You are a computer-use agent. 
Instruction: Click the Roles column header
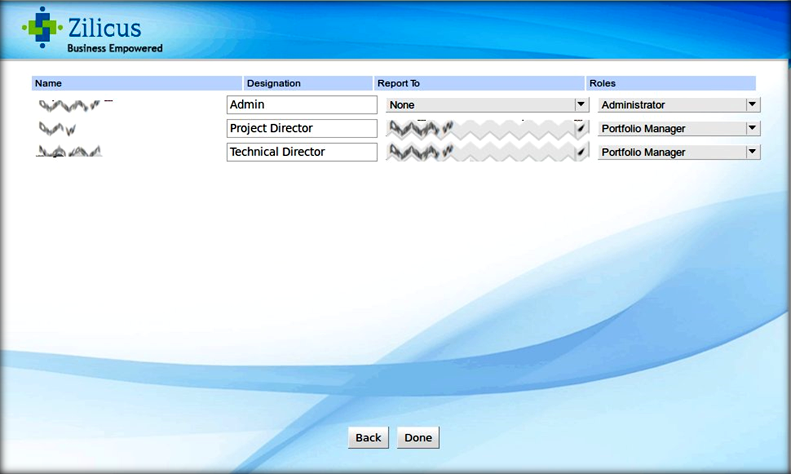point(602,84)
